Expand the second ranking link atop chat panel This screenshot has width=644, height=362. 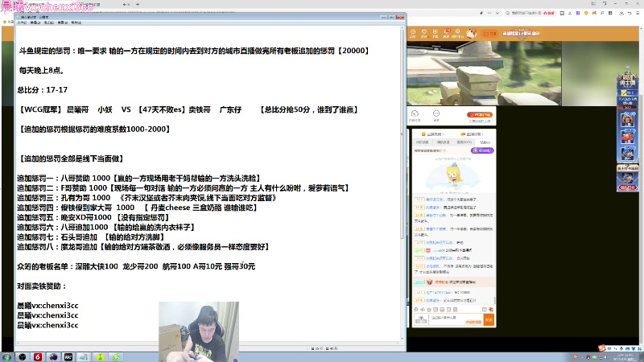(x=472, y=134)
